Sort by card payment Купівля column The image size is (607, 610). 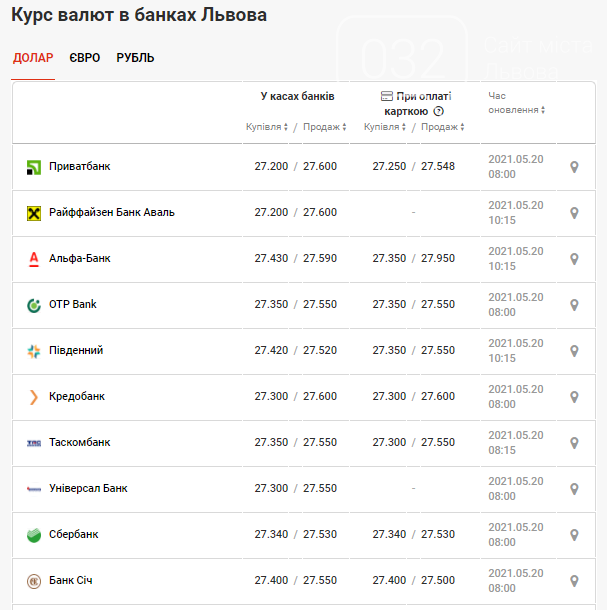pyautogui.click(x=385, y=127)
